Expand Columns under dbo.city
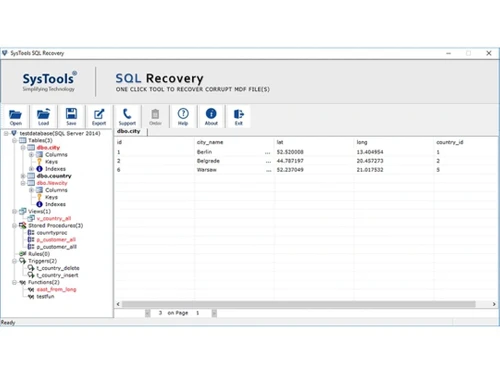The width and height of the screenshot is (500, 375). (31, 155)
